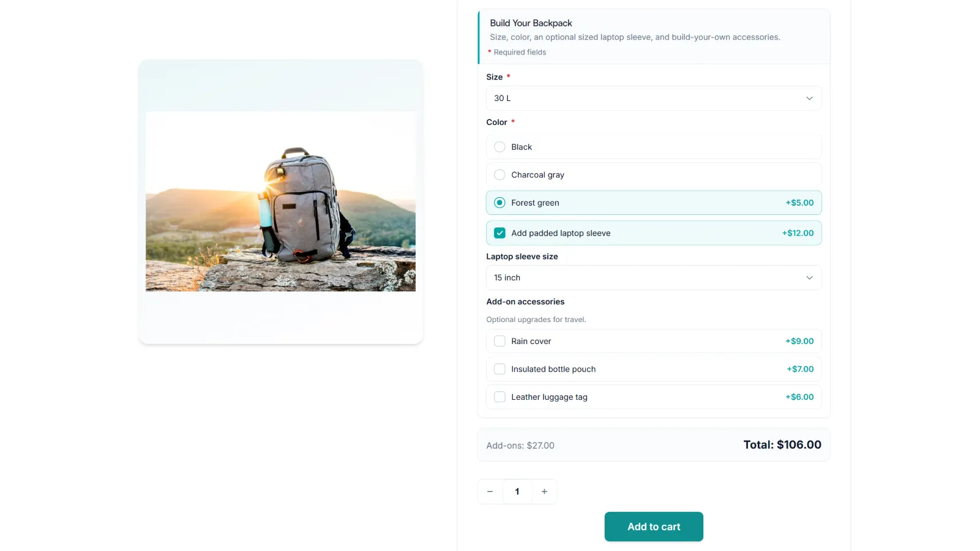Screen dimensions: 980x551
Task: Click the plus quantity icon
Action: 544,492
